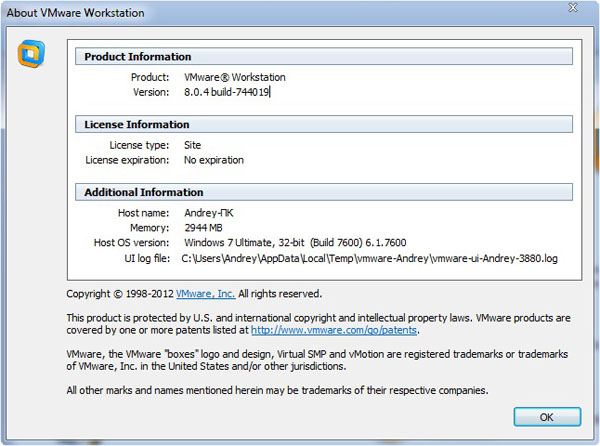Click the License Information section header
The height and width of the screenshot is (446, 600).
136,125
